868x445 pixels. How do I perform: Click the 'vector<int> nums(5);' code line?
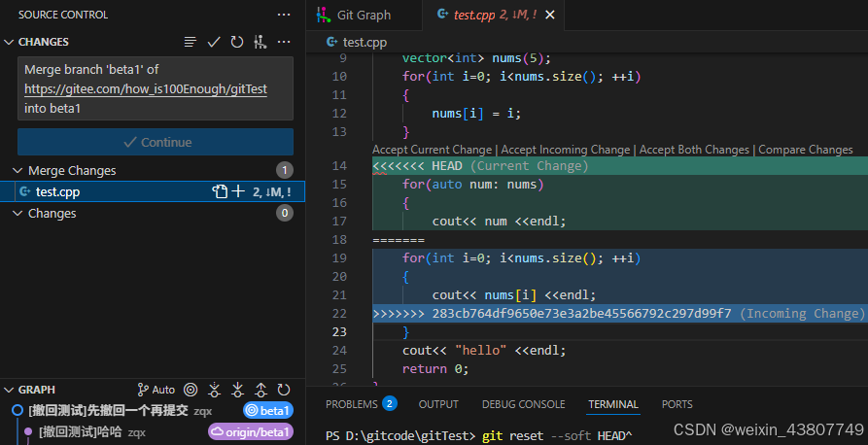476,58
